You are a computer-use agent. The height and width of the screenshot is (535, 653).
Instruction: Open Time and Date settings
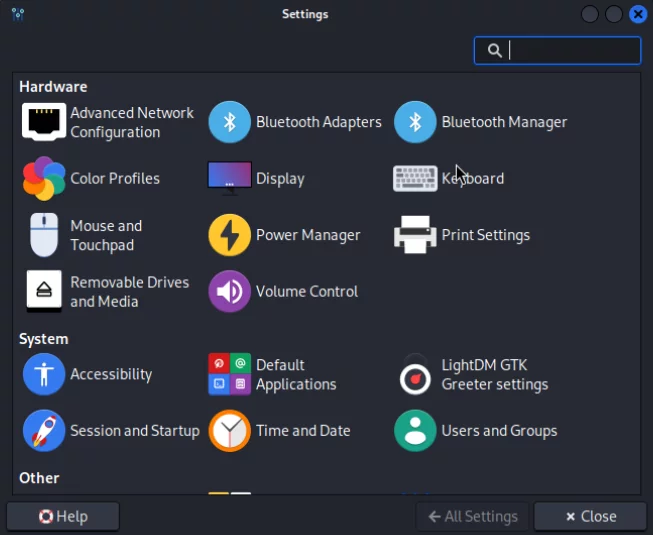[280, 431]
